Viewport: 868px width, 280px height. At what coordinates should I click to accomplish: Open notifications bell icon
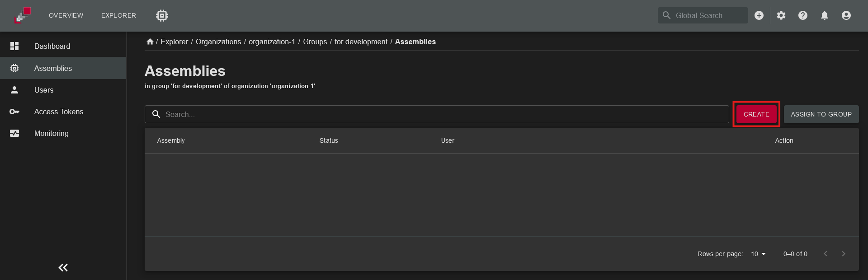coord(825,15)
